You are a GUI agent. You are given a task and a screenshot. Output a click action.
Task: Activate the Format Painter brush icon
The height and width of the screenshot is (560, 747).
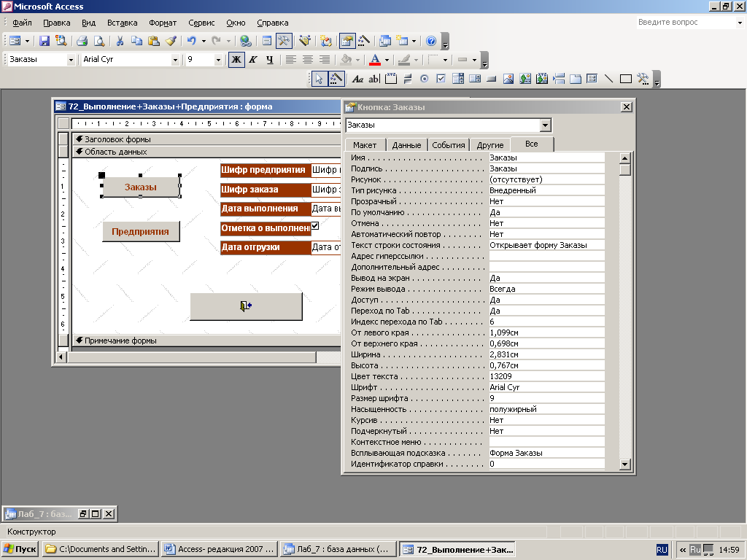(x=171, y=41)
